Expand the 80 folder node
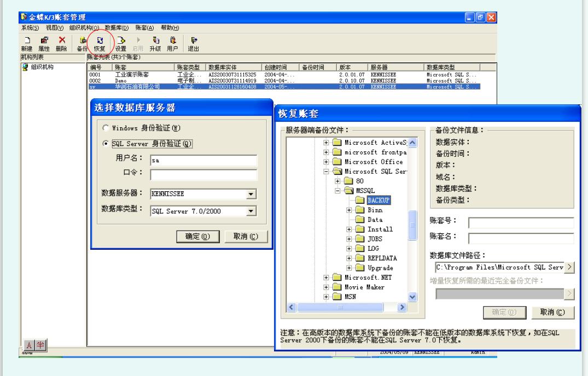The image size is (588, 376). 337,181
